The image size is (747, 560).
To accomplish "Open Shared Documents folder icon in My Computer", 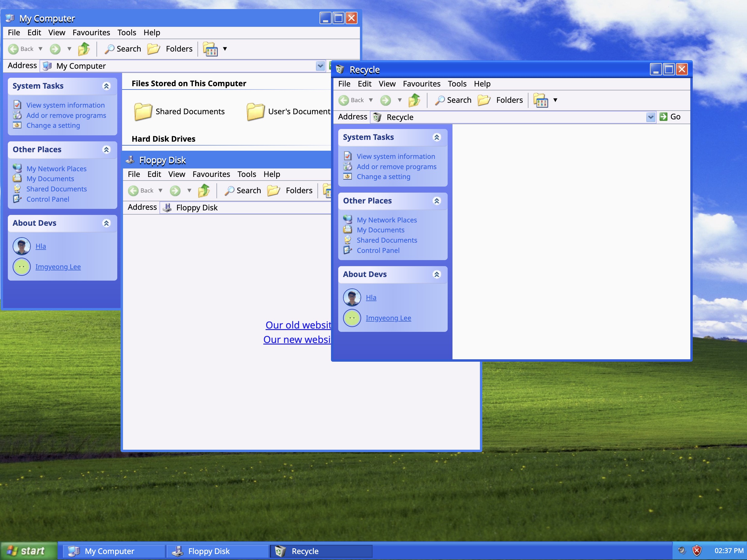I will pyautogui.click(x=143, y=112).
